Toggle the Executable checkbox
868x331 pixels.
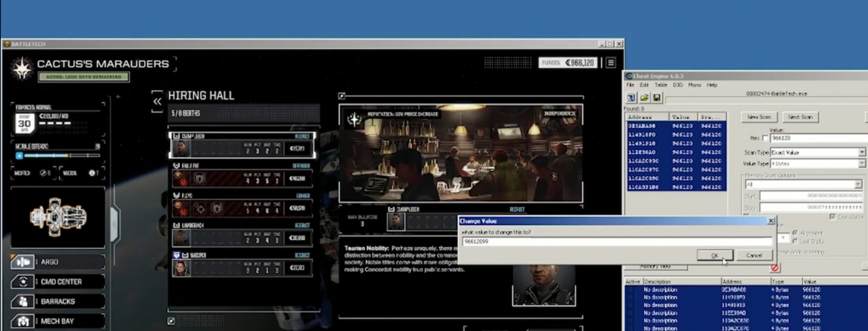click(x=832, y=217)
